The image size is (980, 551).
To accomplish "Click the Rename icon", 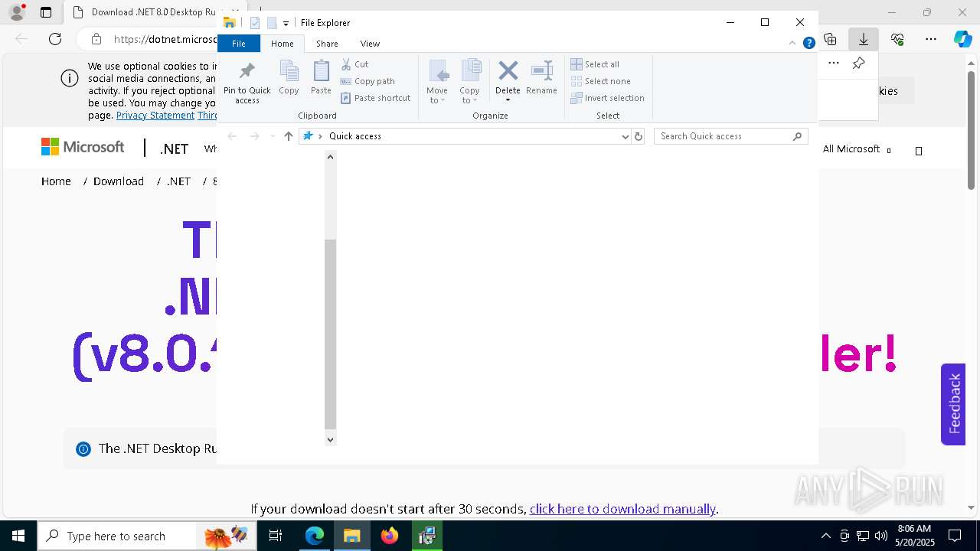I will tap(541, 71).
